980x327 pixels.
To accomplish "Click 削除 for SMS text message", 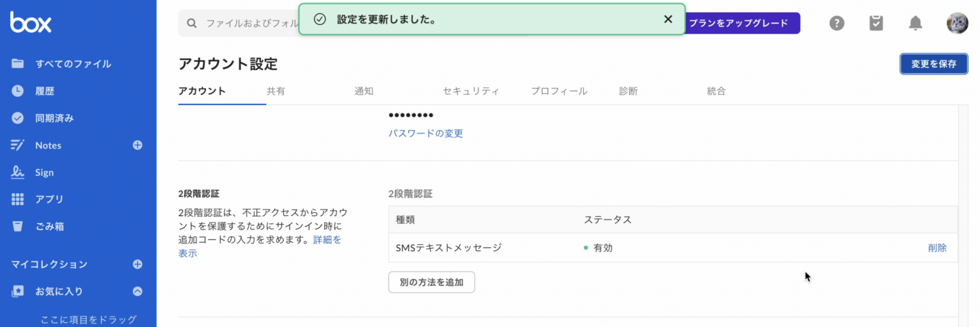I will tap(937, 248).
